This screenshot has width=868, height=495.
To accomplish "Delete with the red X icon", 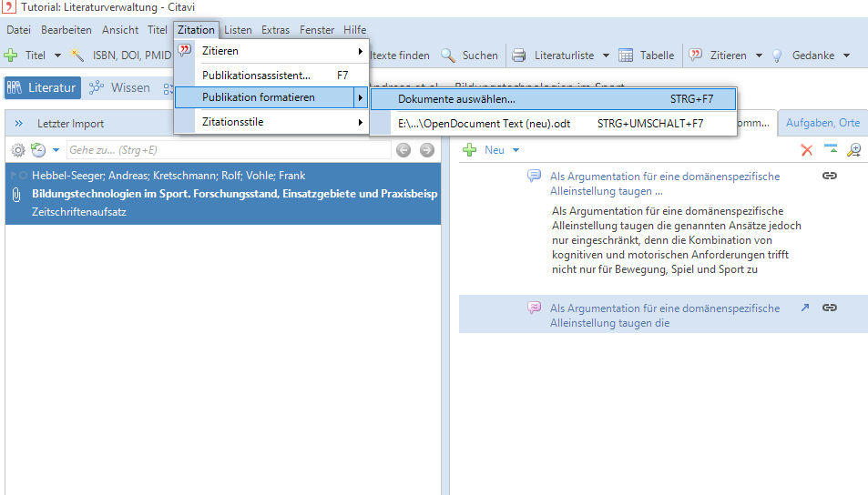I will point(807,150).
